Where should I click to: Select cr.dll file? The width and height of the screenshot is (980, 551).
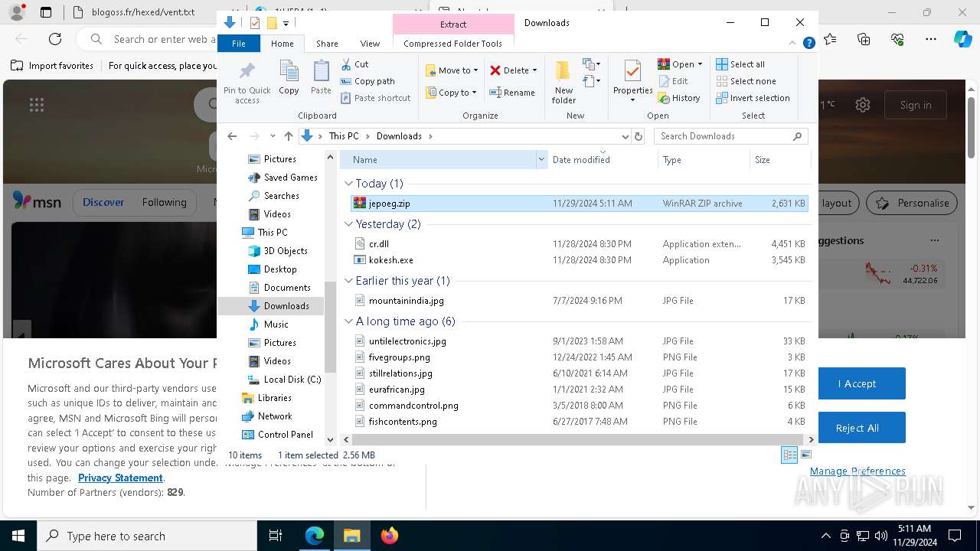click(579, 244)
